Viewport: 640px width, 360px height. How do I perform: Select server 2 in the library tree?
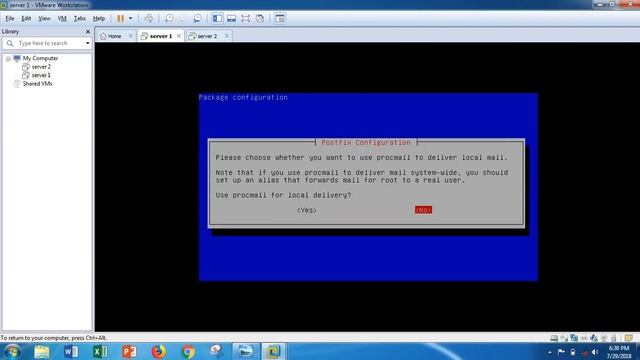click(41, 67)
